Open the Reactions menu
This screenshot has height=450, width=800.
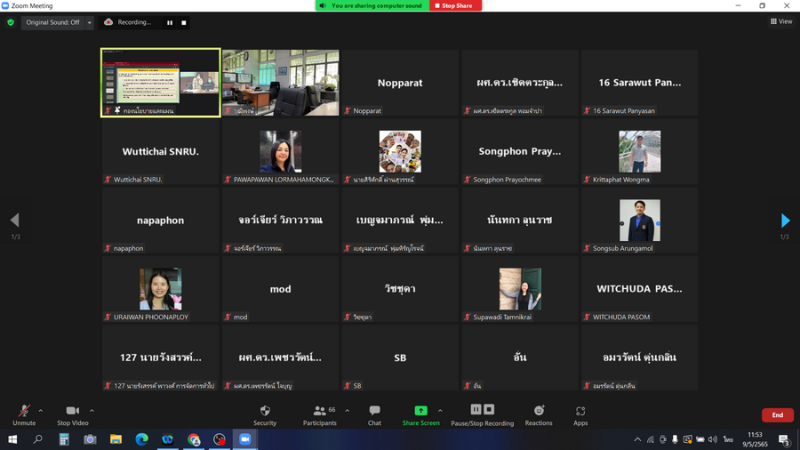(539, 414)
